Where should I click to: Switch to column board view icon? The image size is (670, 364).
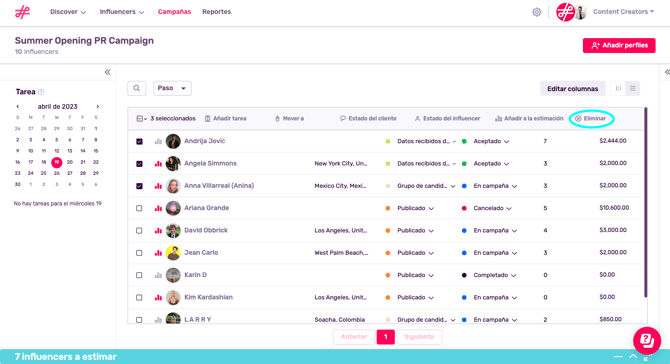(618, 88)
